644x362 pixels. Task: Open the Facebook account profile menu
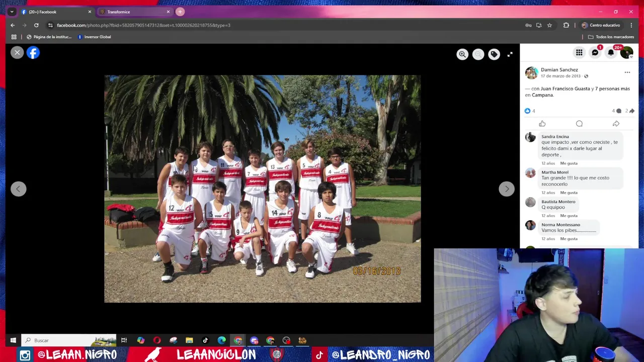click(x=626, y=52)
